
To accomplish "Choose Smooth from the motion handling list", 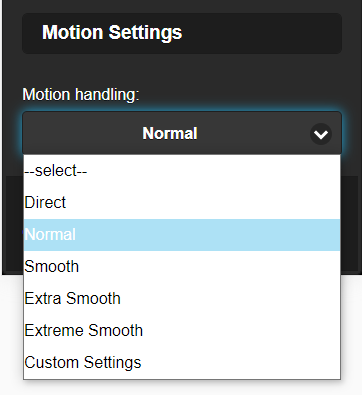I will [x=182, y=267].
